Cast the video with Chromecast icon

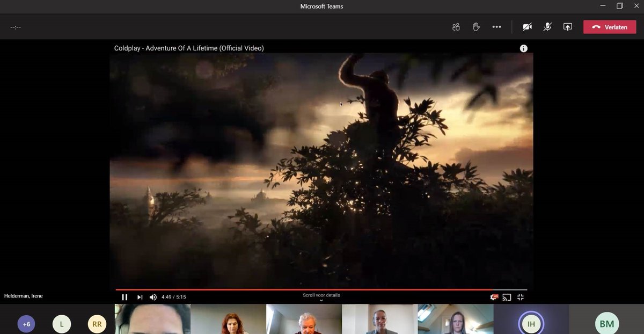(507, 297)
